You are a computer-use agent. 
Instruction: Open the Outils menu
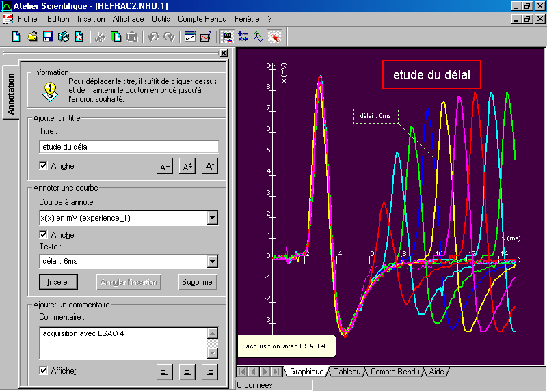tap(161, 19)
